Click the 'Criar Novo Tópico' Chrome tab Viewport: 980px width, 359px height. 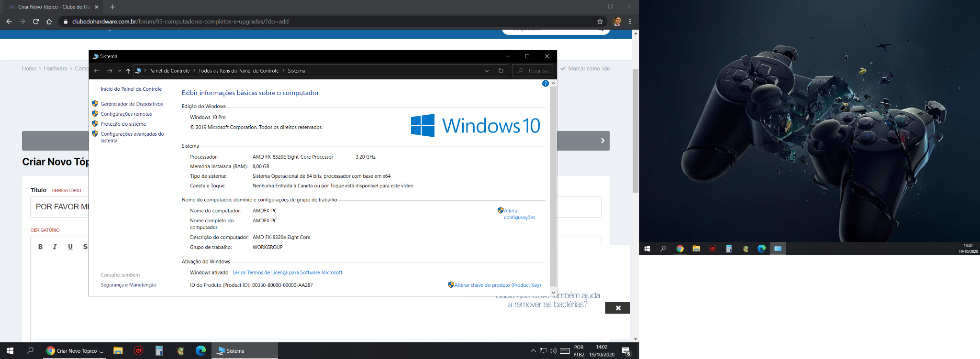point(53,7)
